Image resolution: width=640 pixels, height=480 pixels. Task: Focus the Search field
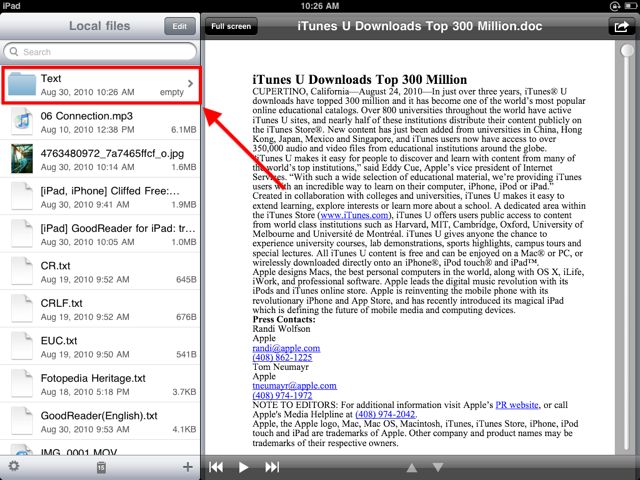tap(100, 52)
